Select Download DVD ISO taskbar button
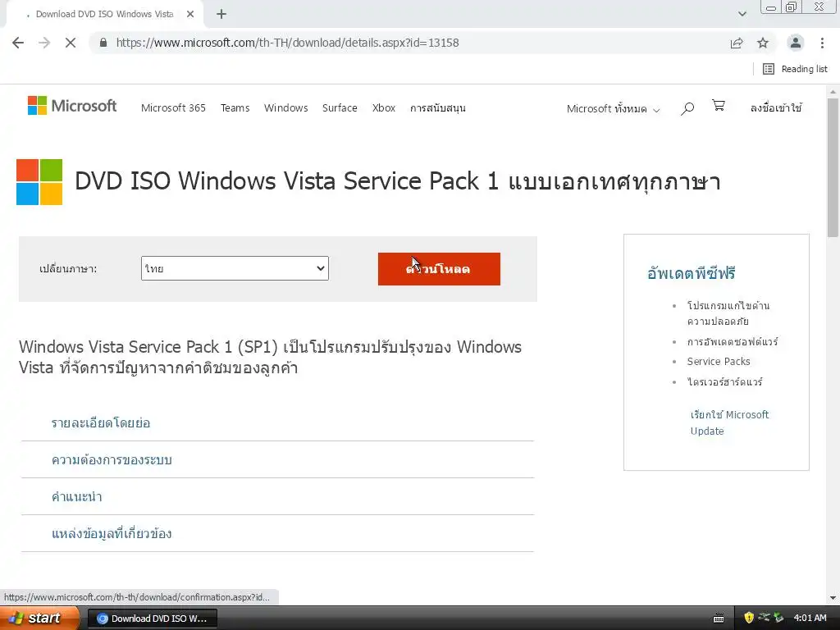 (152, 619)
